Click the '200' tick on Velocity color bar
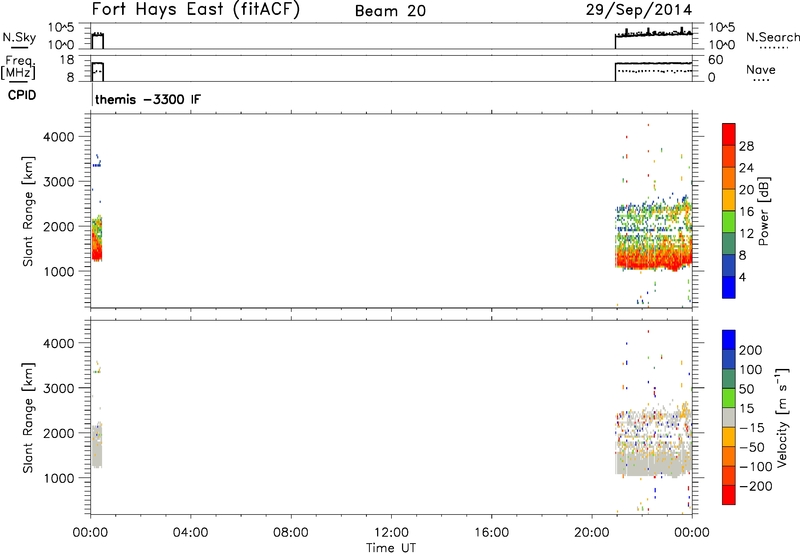Image resolution: width=800 pixels, height=554 pixels. tap(751, 350)
